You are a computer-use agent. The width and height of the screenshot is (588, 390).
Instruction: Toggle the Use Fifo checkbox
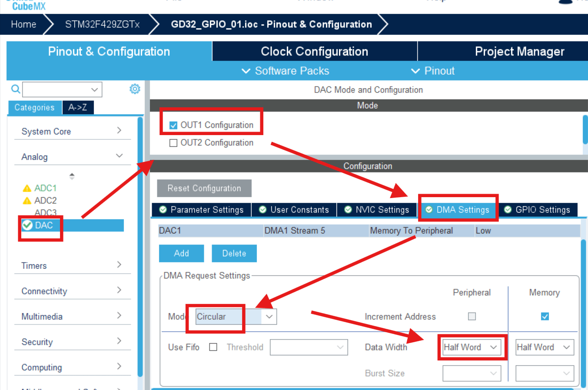213,347
